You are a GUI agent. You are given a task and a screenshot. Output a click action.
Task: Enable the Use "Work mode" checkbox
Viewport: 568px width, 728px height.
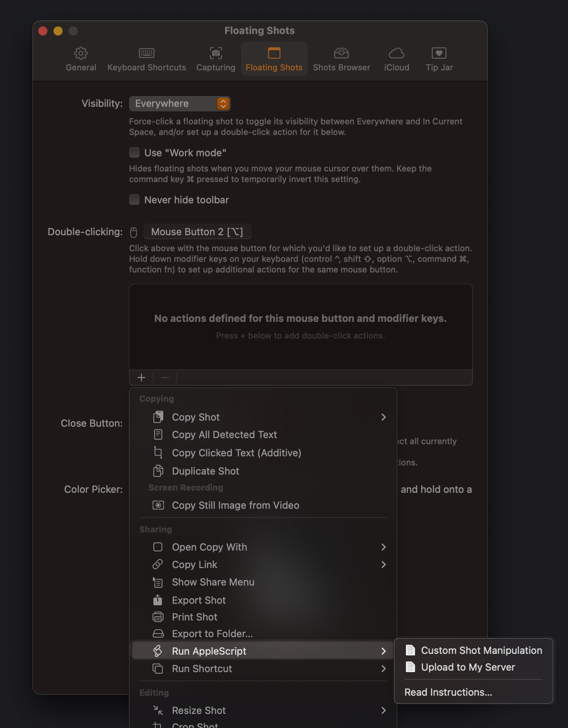(134, 153)
